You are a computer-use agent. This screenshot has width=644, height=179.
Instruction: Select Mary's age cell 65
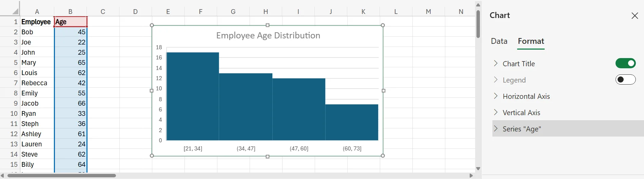[x=71, y=62]
